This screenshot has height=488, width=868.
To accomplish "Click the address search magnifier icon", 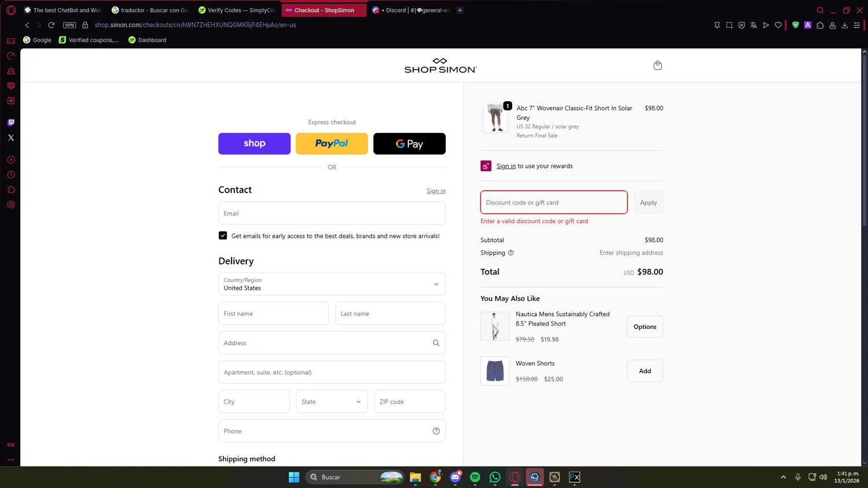I will [436, 343].
